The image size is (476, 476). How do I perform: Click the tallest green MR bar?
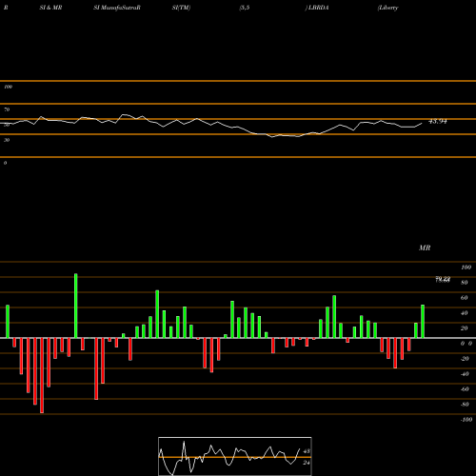[x=76, y=306]
